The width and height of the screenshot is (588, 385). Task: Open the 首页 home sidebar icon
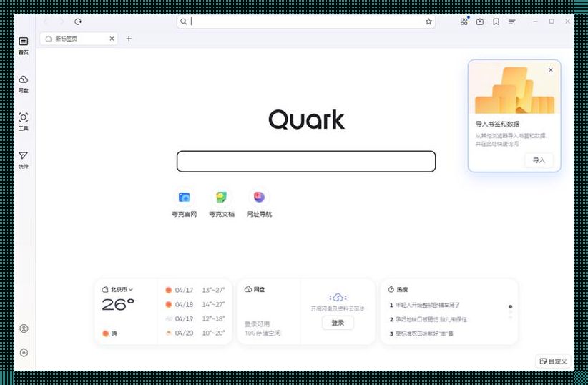click(24, 46)
